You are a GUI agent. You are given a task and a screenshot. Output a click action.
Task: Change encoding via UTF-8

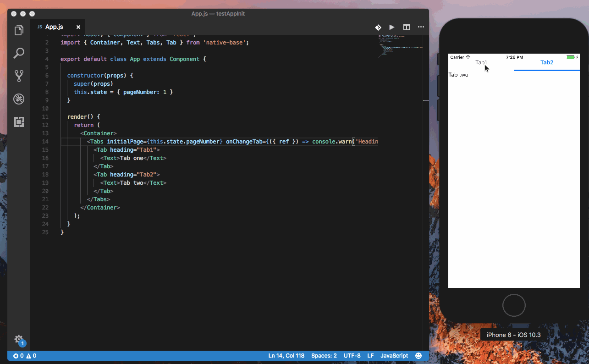point(352,356)
